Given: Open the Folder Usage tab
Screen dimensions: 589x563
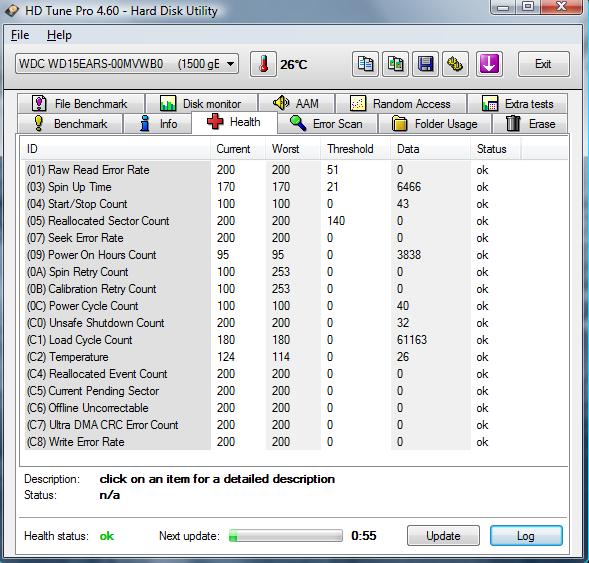Looking at the screenshot, I should [x=435, y=124].
